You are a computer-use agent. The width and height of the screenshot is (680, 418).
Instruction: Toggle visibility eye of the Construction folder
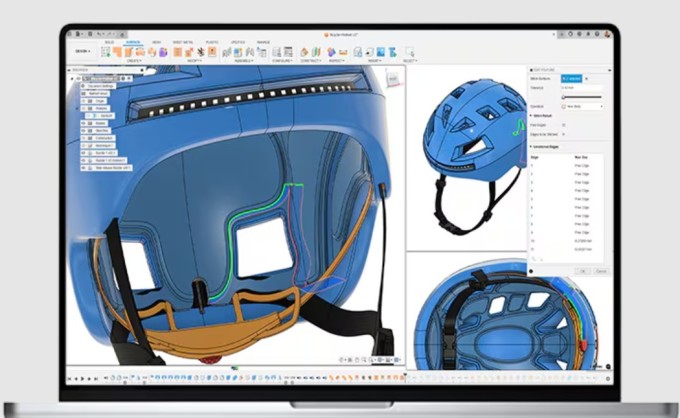[83, 138]
